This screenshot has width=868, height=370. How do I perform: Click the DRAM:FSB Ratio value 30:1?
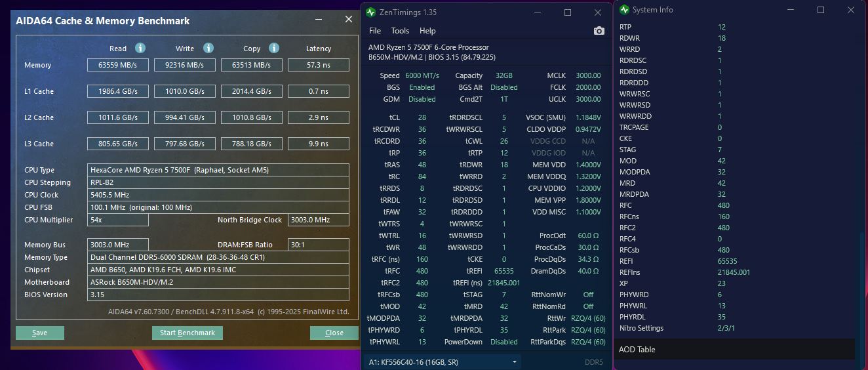pyautogui.click(x=319, y=245)
